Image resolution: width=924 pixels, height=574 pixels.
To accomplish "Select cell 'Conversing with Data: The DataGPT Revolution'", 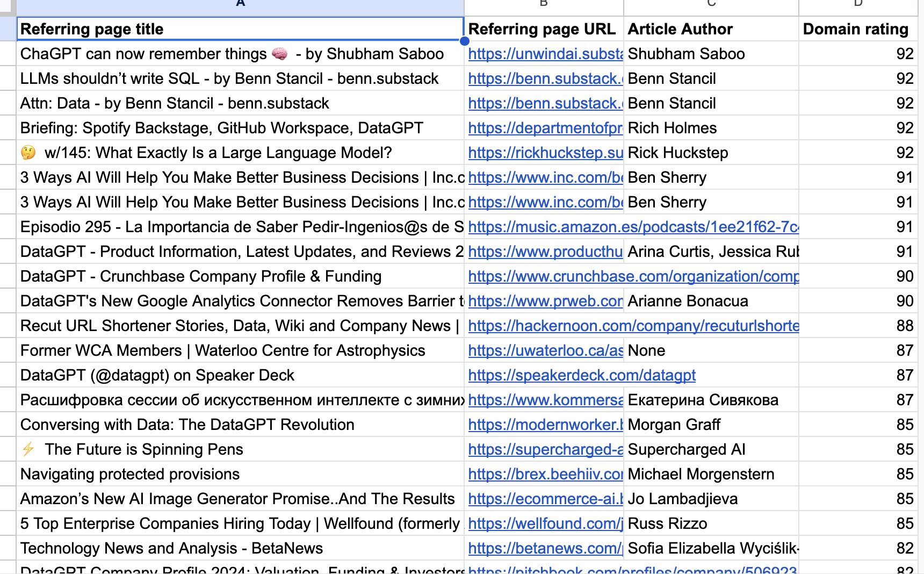I will (240, 425).
